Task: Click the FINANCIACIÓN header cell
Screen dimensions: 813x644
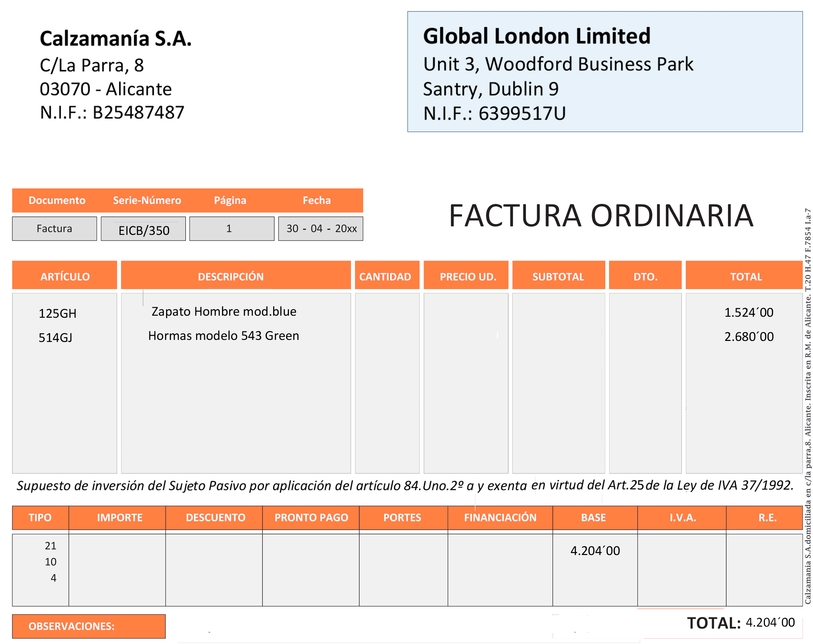Action: click(x=500, y=517)
